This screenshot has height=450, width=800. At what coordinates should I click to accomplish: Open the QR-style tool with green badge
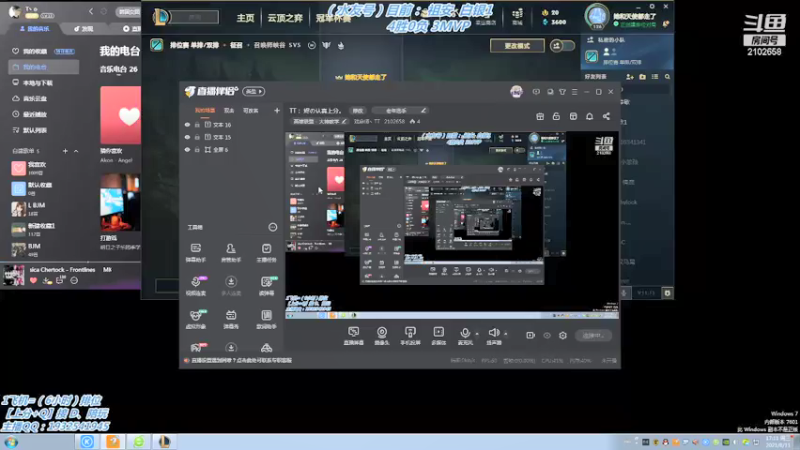[x=266, y=286]
